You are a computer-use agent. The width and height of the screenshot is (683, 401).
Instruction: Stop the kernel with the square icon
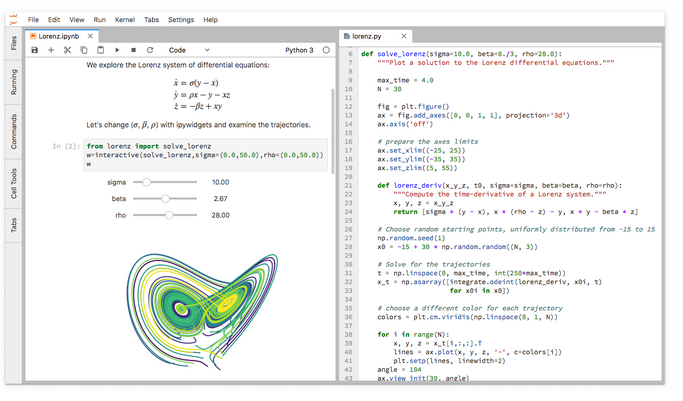click(133, 50)
